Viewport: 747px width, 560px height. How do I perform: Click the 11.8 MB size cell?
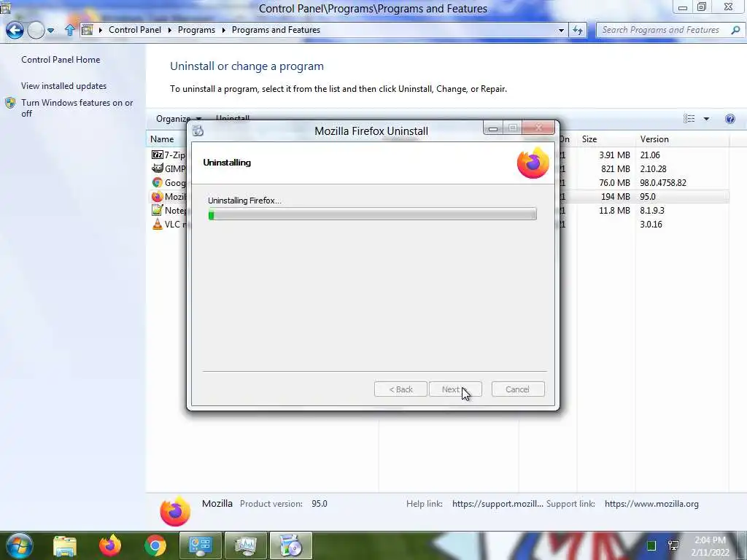(x=614, y=210)
